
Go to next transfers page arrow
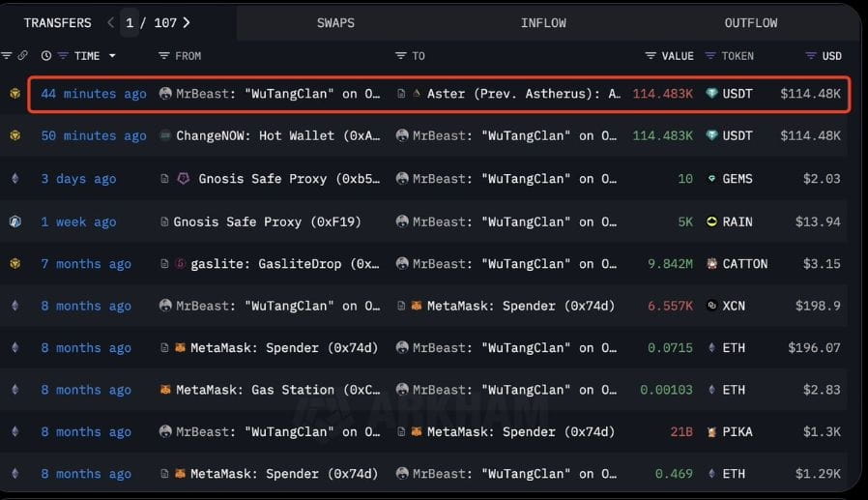click(187, 22)
